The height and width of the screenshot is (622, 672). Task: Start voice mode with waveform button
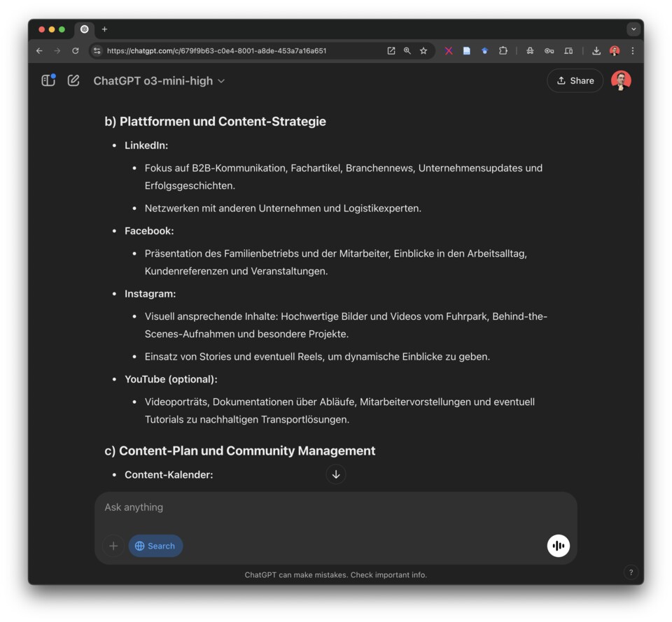pyautogui.click(x=558, y=546)
